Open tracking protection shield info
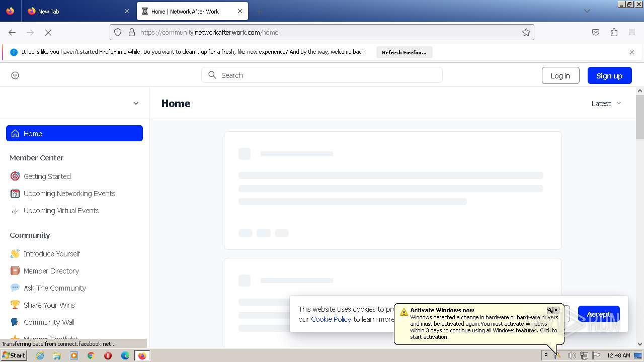Image resolution: width=644 pixels, height=362 pixels. tap(118, 32)
